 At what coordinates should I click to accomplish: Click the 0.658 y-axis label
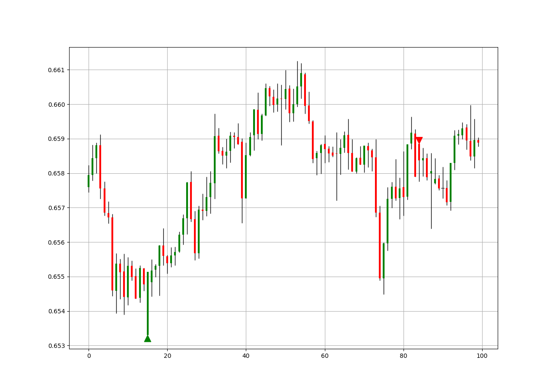click(x=57, y=173)
